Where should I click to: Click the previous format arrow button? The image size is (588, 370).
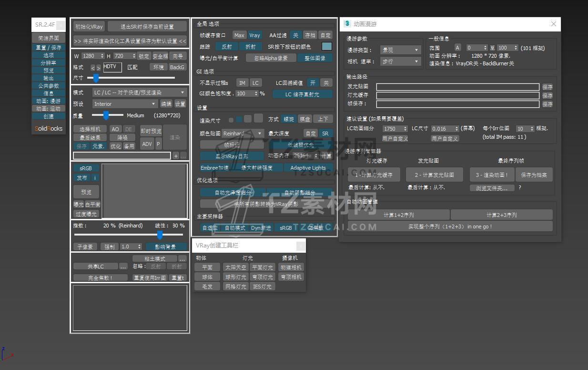pos(93,68)
